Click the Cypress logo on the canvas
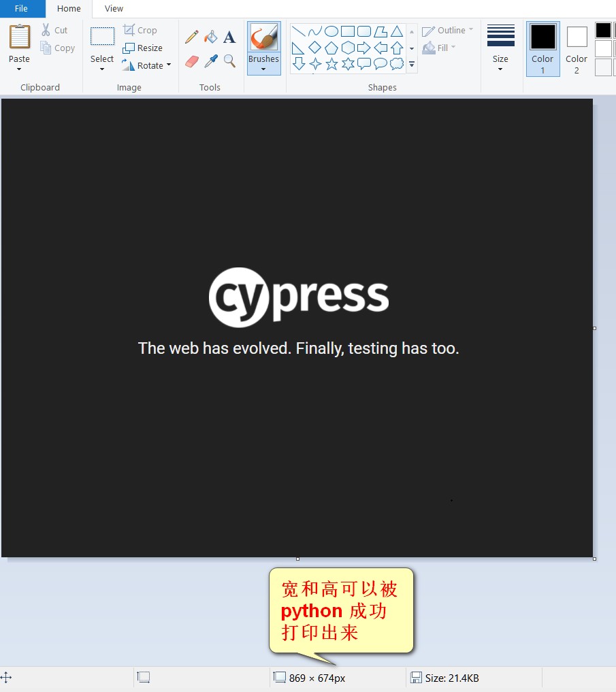Viewport: 616px width, 692px height. 299,297
